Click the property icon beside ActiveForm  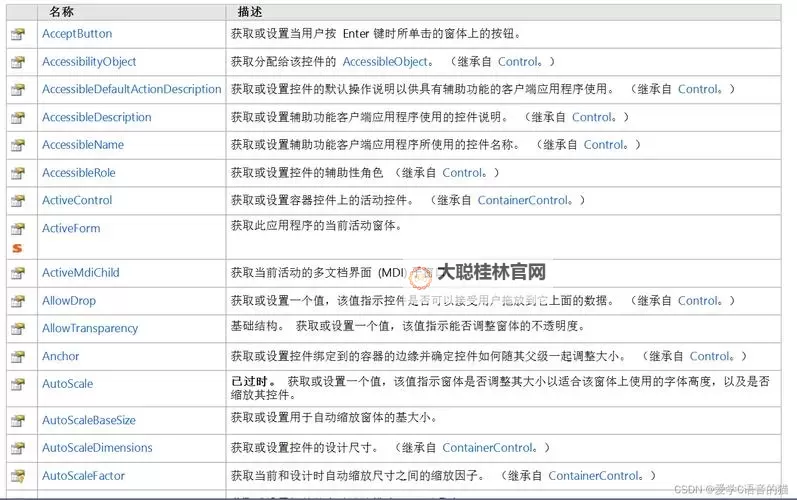tap(18, 229)
